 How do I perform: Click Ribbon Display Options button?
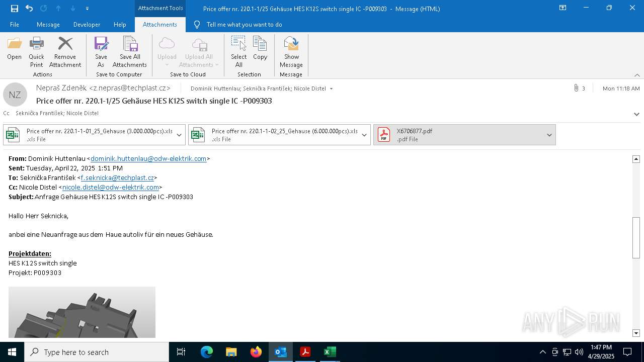(562, 8)
